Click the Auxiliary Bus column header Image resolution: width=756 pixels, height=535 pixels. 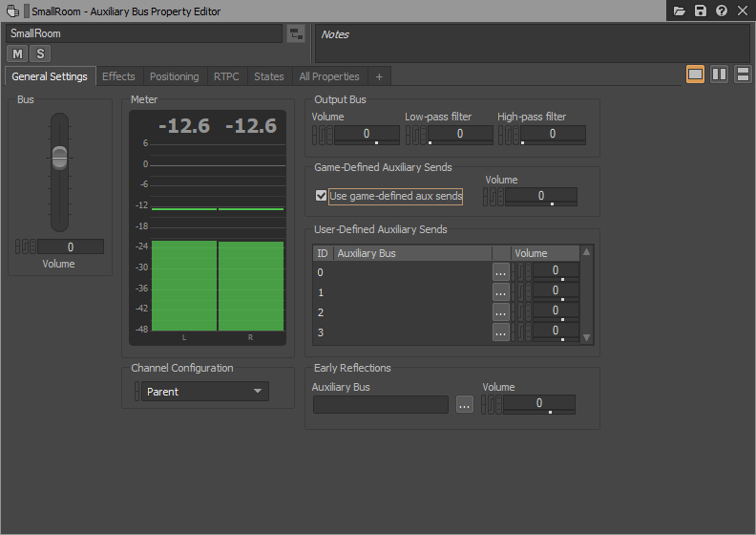[412, 253]
